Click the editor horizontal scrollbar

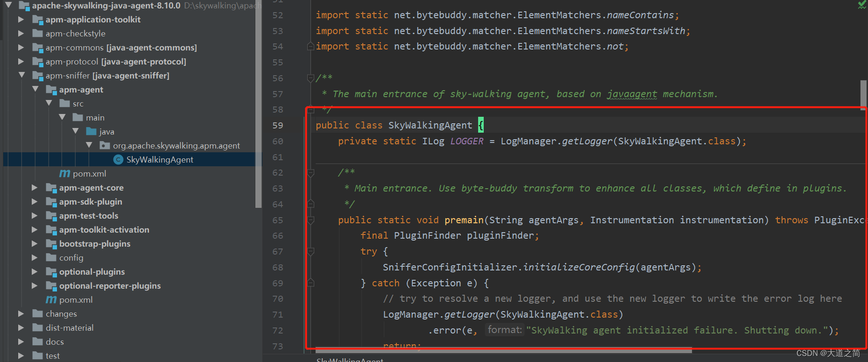(x=503, y=350)
